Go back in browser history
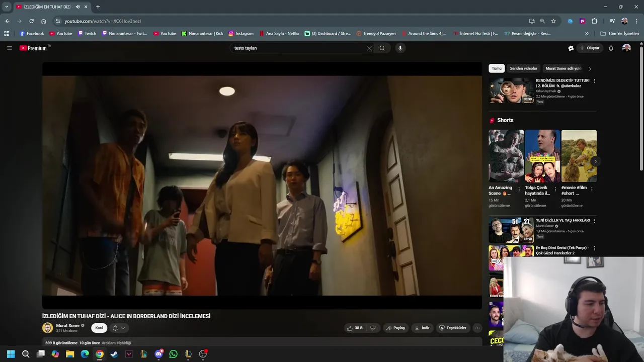 point(7,21)
